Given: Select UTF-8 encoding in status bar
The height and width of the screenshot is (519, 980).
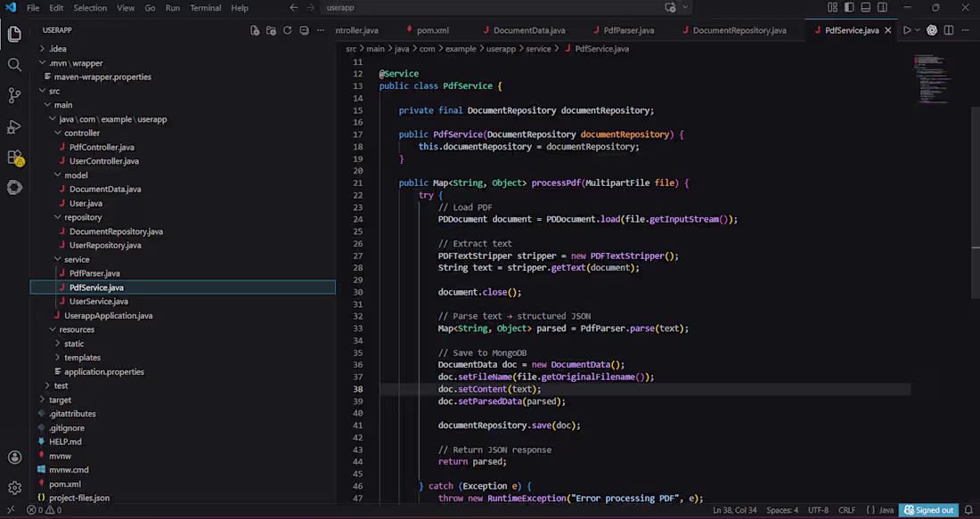Looking at the screenshot, I should [818, 509].
